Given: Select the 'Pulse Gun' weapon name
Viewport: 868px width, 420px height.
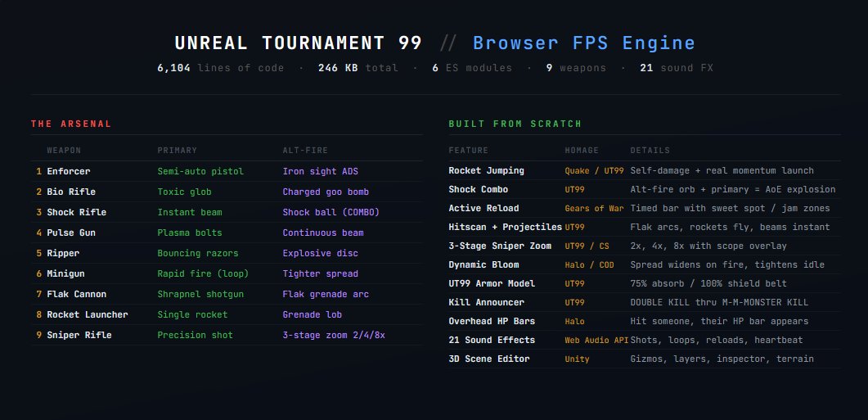Looking at the screenshot, I should pyautogui.click(x=71, y=233).
